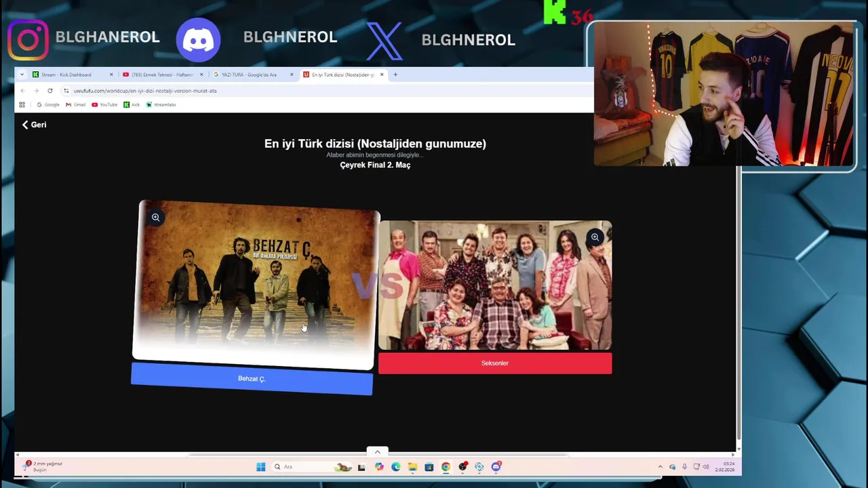Close the Ekmek Teknesi YouTube tab

point(201,75)
